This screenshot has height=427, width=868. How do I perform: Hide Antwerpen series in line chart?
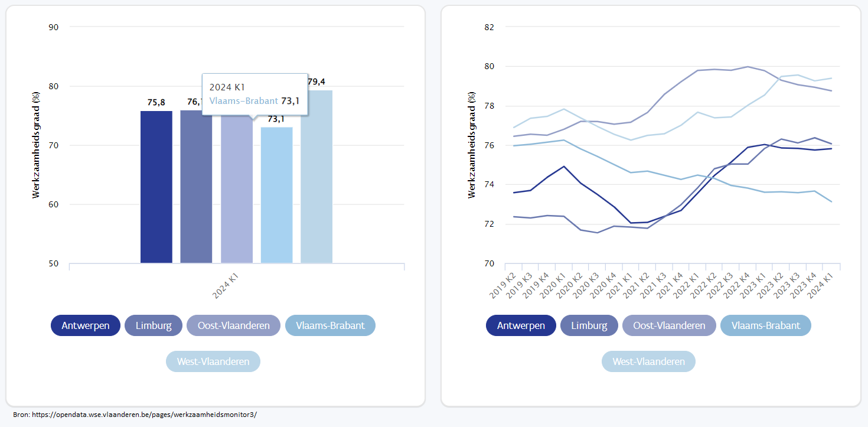(521, 325)
